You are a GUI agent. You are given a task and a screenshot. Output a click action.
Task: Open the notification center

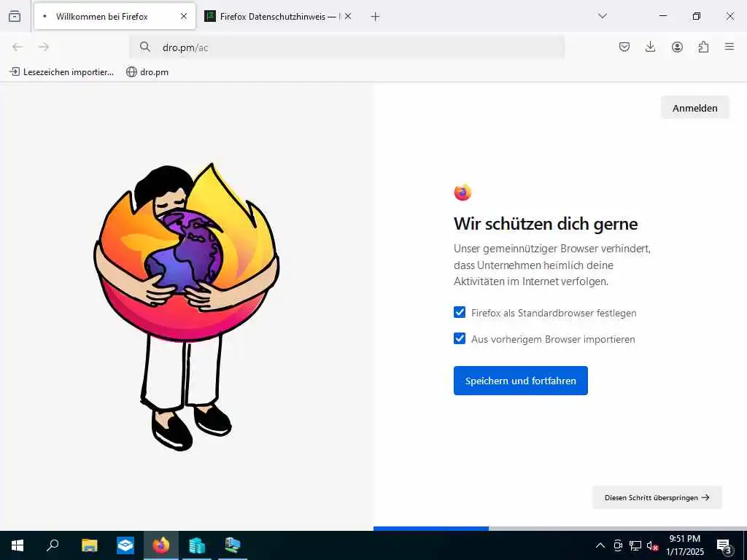[x=724, y=545]
